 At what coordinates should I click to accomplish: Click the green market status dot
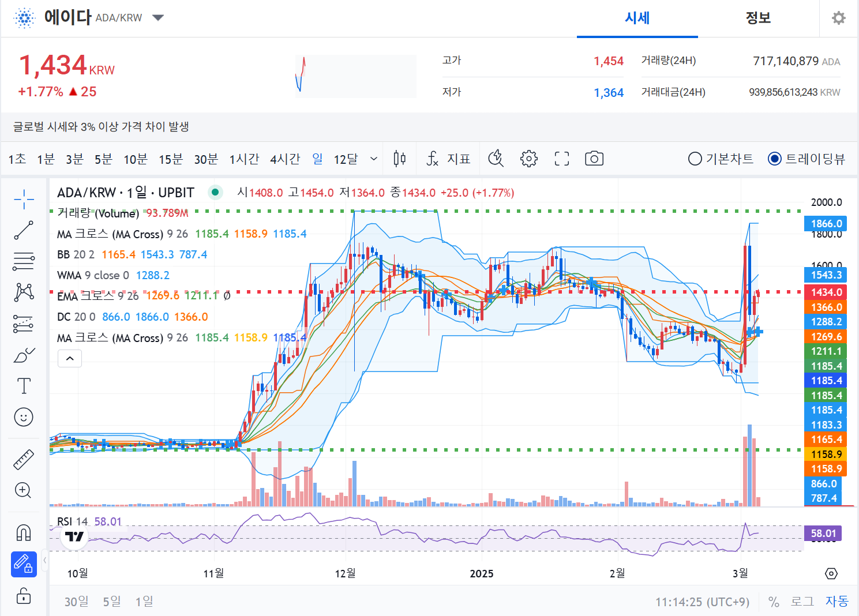click(215, 192)
